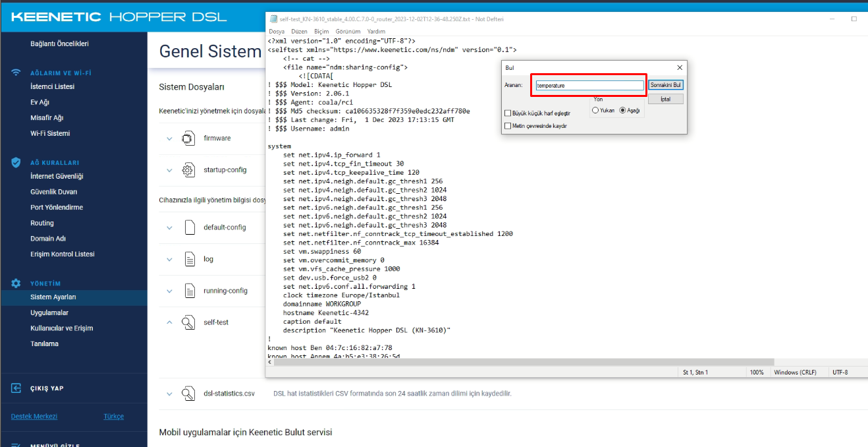Open Erişim Kontrol Listesi in the sidebar

(63, 254)
